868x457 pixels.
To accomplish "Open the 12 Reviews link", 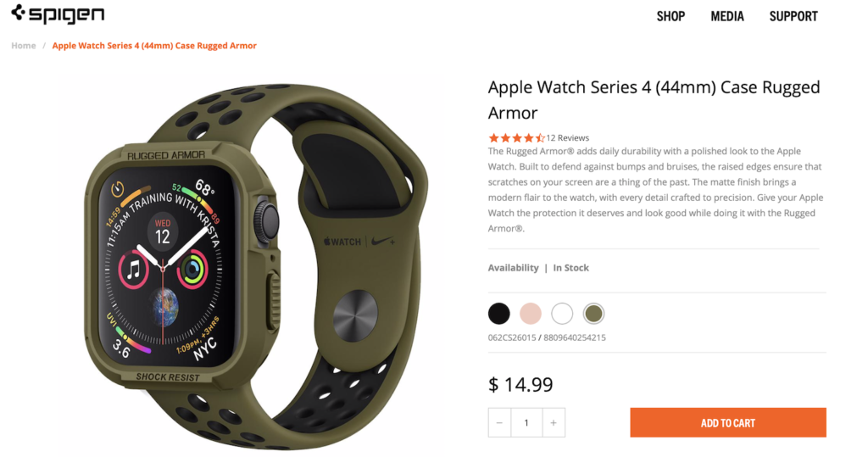I will click(567, 138).
